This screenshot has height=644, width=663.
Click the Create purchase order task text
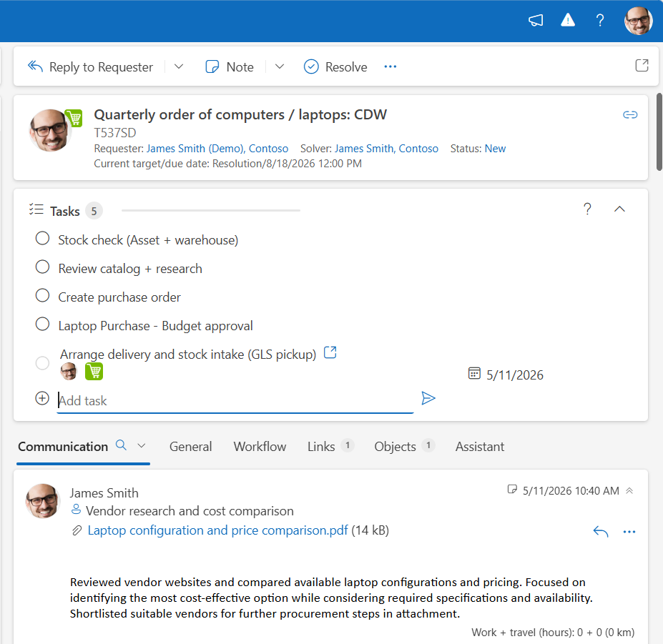(x=119, y=297)
